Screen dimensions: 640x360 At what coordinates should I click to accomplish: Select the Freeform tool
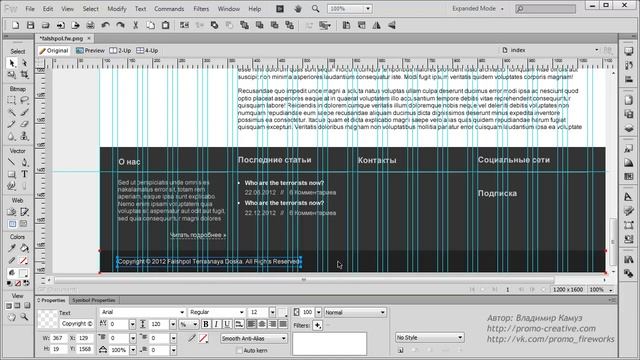(11, 186)
